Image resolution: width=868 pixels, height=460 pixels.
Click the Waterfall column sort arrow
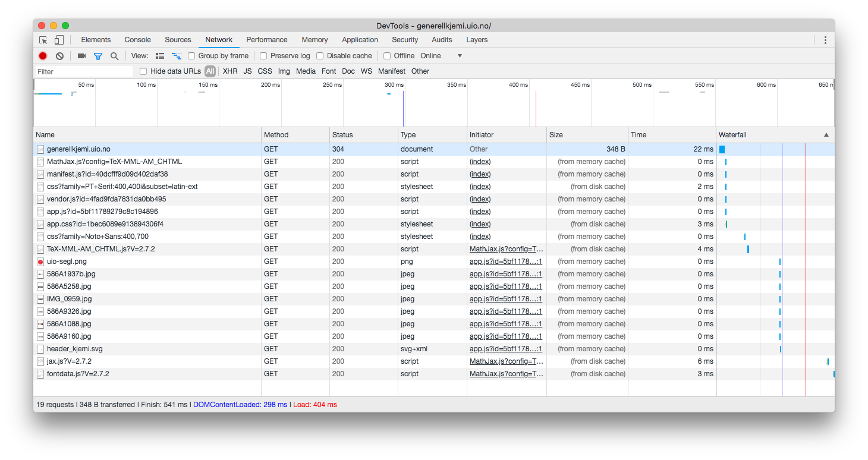pos(826,135)
